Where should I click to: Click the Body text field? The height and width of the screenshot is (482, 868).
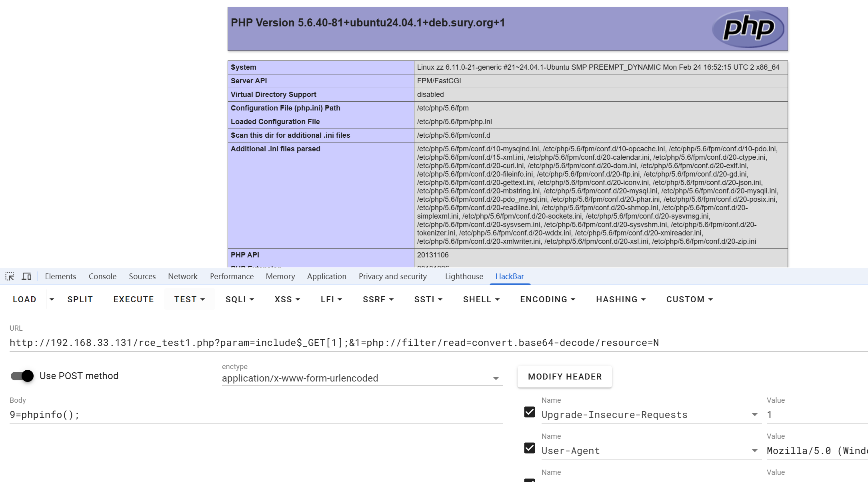click(256, 415)
